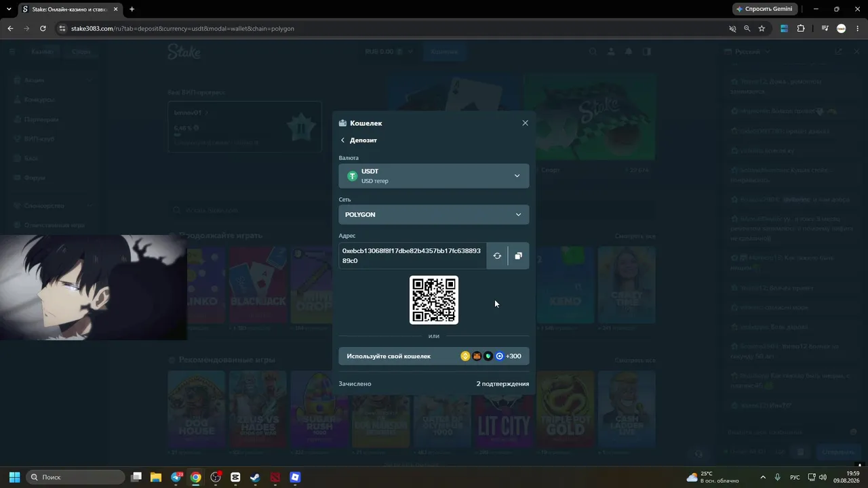
Task: Select the Stake: Онлайн-казино browser tab
Action: [x=69, y=9]
